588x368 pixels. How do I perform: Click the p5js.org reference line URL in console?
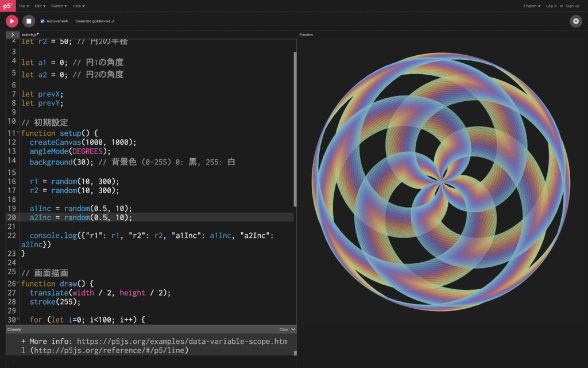[109, 350]
